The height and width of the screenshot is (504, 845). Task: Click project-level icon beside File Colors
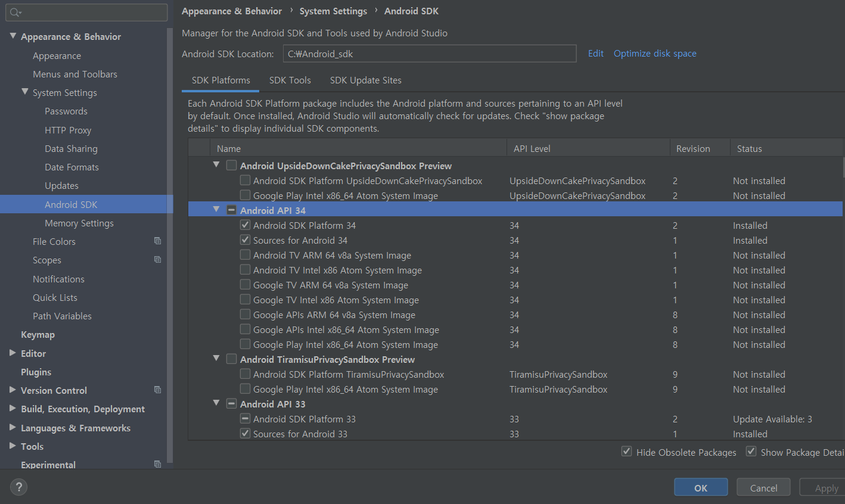coord(157,241)
